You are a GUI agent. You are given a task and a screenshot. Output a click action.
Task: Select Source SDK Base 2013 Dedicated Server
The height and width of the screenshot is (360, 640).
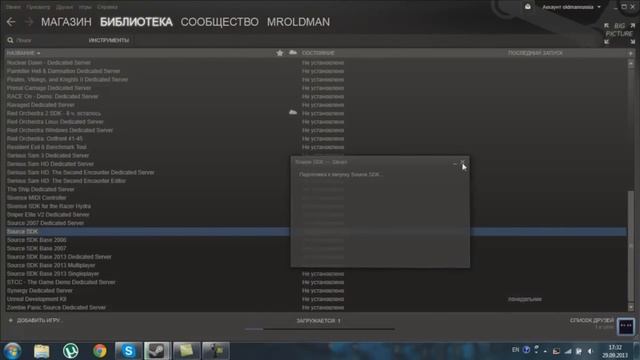click(59, 257)
